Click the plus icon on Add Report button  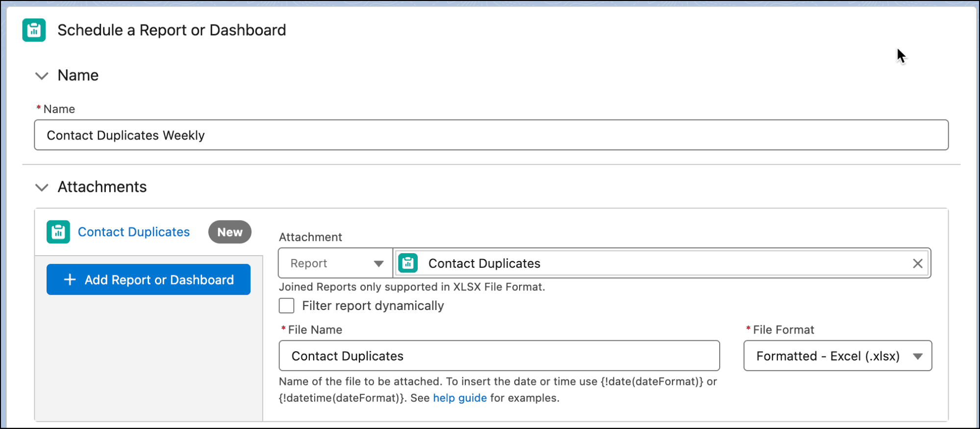click(x=70, y=280)
